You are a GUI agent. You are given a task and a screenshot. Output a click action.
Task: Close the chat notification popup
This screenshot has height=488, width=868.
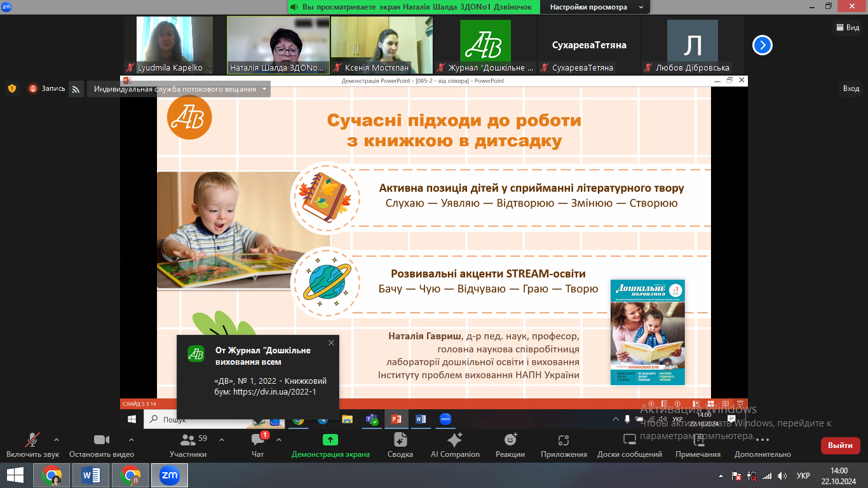point(330,343)
